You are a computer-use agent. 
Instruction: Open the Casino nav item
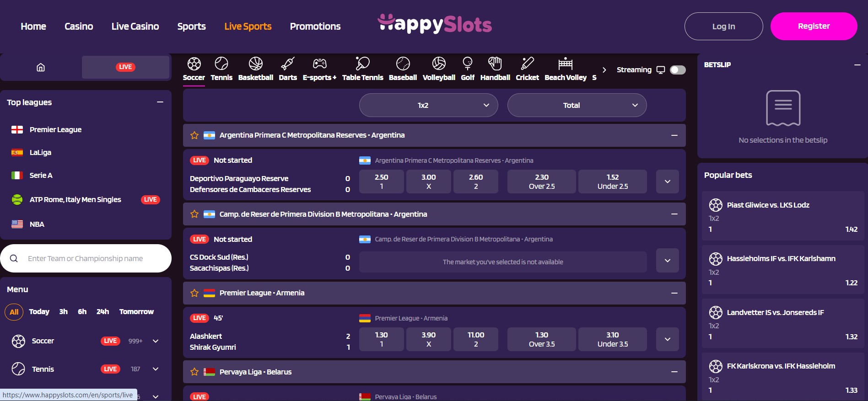79,27
